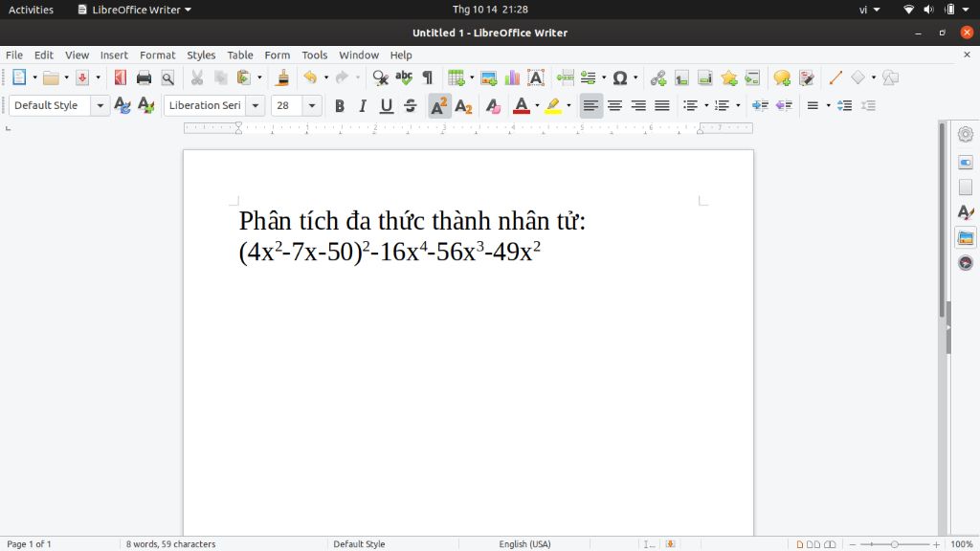This screenshot has width=980, height=551.
Task: Insert a text box
Action: click(536, 77)
